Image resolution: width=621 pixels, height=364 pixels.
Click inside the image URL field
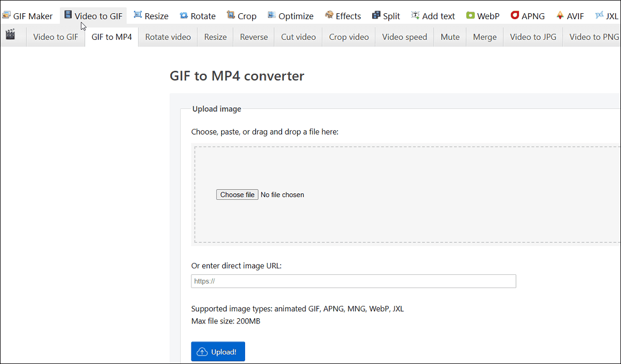click(353, 281)
